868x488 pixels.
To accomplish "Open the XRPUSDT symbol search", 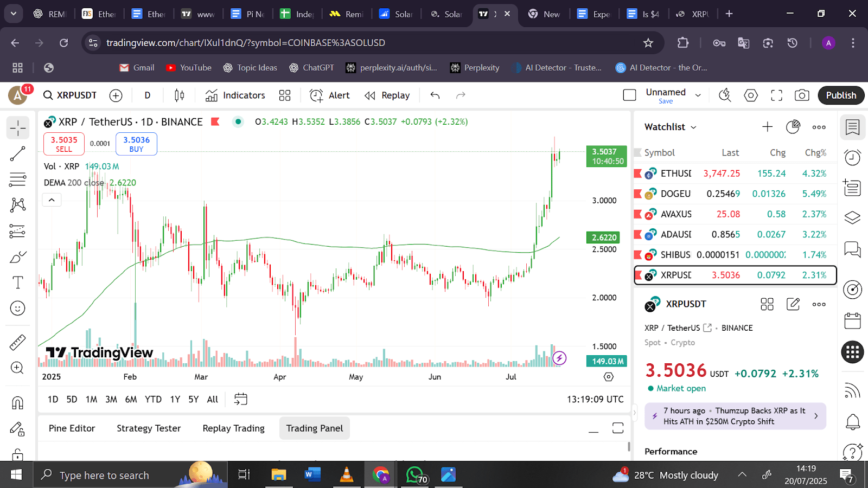I will tap(70, 95).
